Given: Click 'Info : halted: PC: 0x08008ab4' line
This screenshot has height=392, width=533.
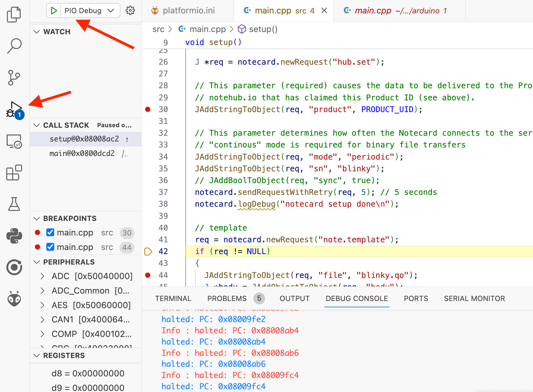Looking at the screenshot, I should [230, 330].
